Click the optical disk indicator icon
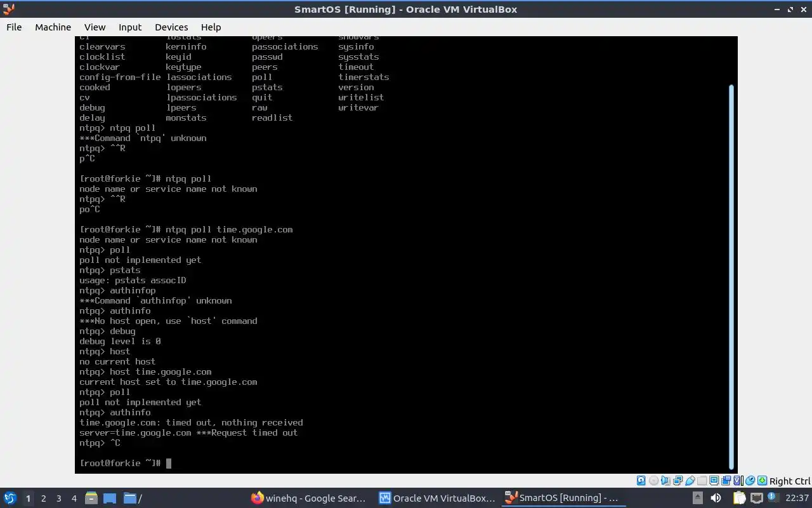 point(653,481)
